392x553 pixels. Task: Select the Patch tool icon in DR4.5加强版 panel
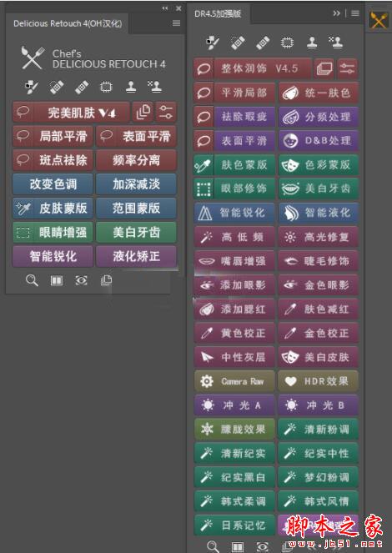point(287,43)
